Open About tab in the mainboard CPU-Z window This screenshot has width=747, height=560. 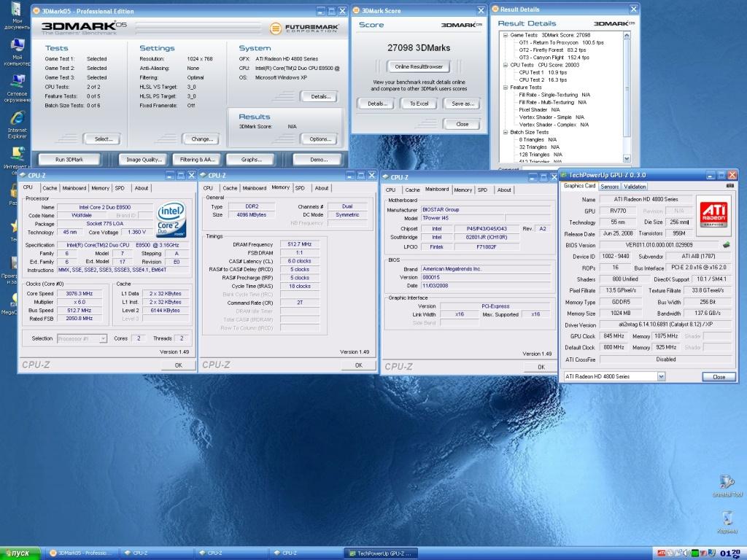504,190
